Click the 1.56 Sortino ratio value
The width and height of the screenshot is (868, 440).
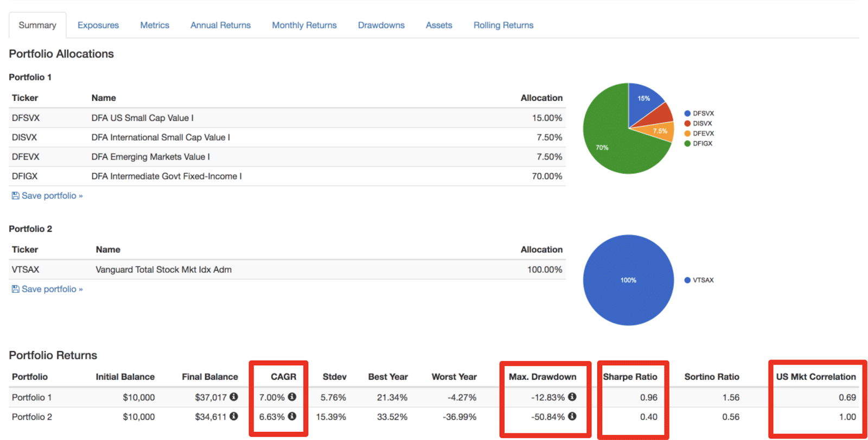pos(731,397)
